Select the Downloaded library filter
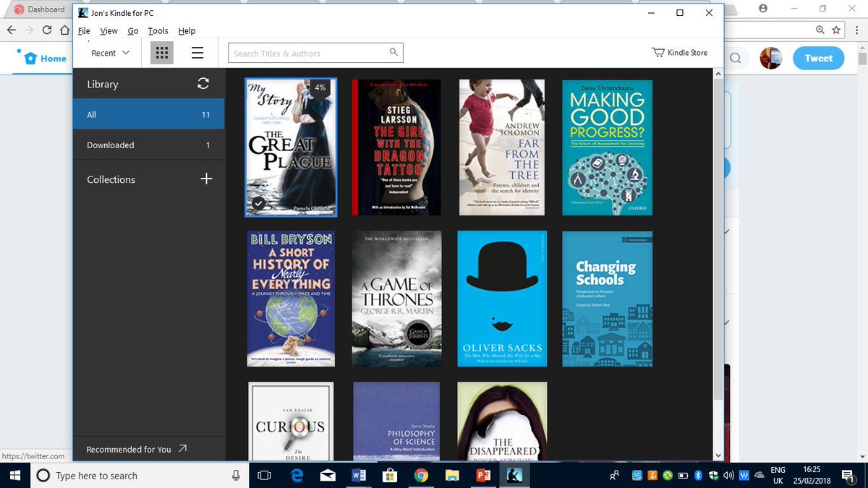Image resolution: width=868 pixels, height=488 pixels. point(149,145)
